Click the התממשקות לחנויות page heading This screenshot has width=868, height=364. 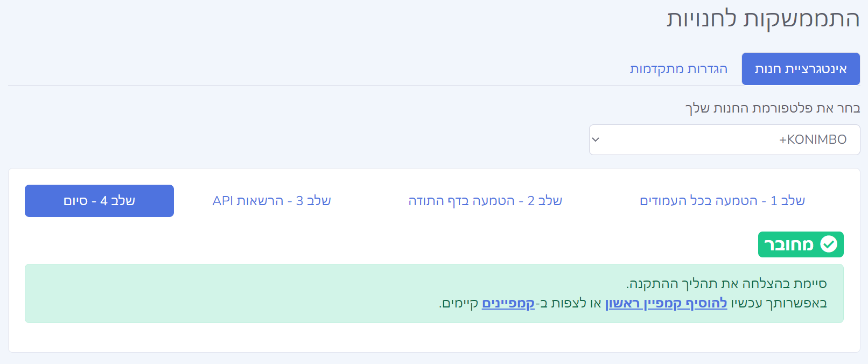point(763,18)
